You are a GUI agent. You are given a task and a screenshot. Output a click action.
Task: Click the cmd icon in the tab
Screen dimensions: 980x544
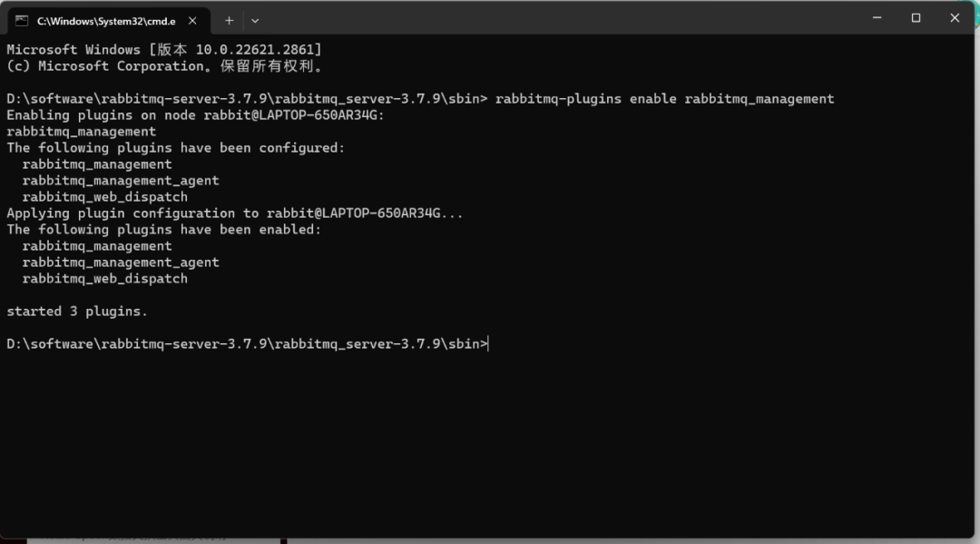22,21
